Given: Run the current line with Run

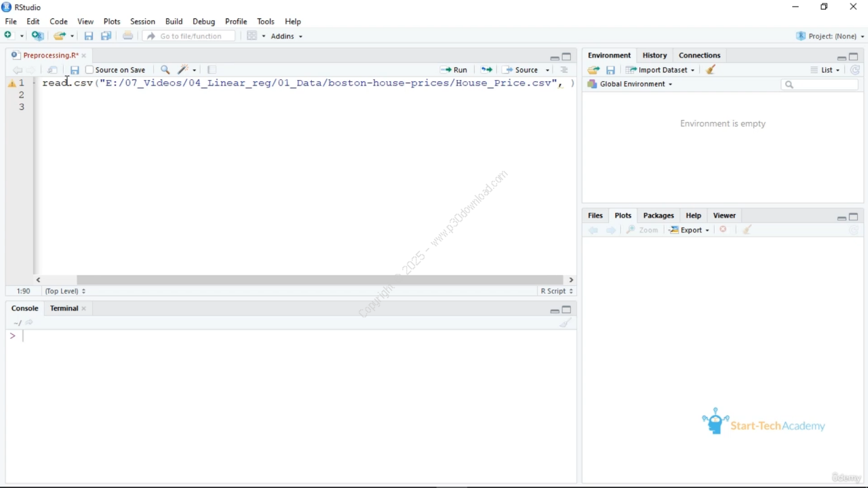Looking at the screenshot, I should (454, 70).
